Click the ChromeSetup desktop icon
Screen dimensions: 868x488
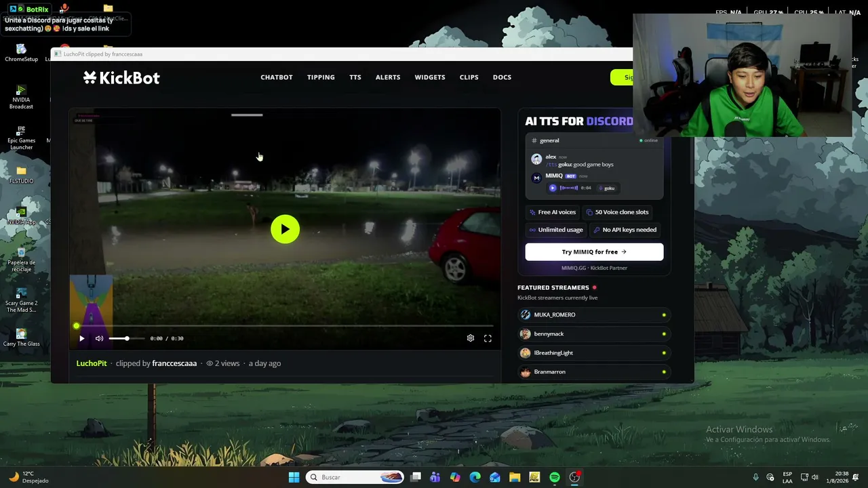(x=21, y=54)
